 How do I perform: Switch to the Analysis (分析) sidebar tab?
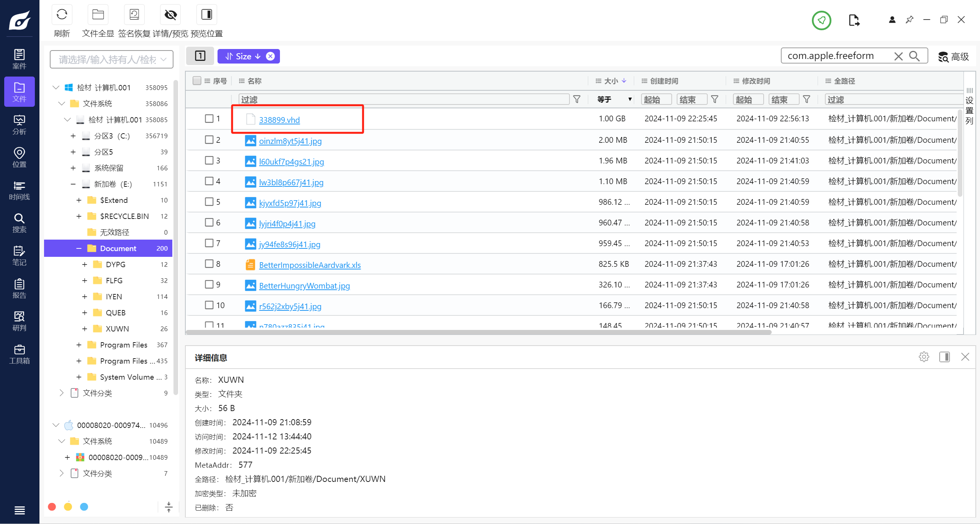[19, 125]
